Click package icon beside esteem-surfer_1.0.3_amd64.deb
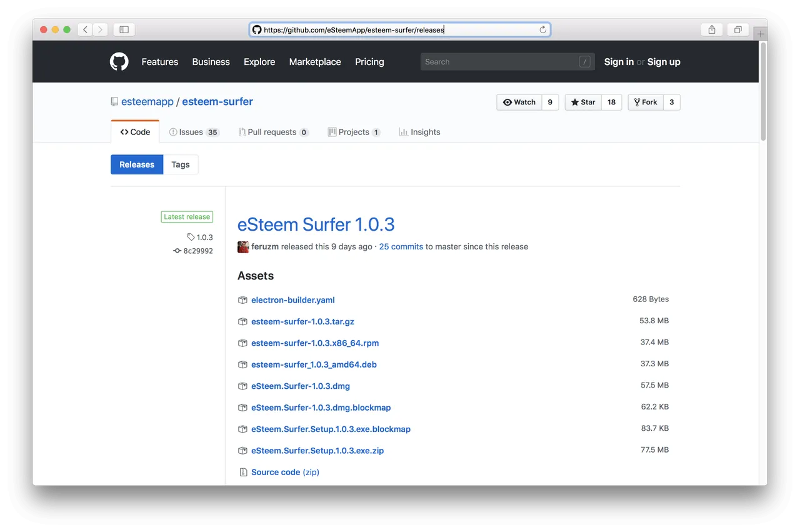 242,364
